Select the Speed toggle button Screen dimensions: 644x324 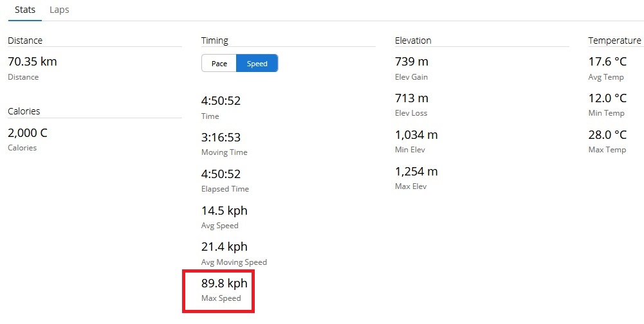pos(257,64)
